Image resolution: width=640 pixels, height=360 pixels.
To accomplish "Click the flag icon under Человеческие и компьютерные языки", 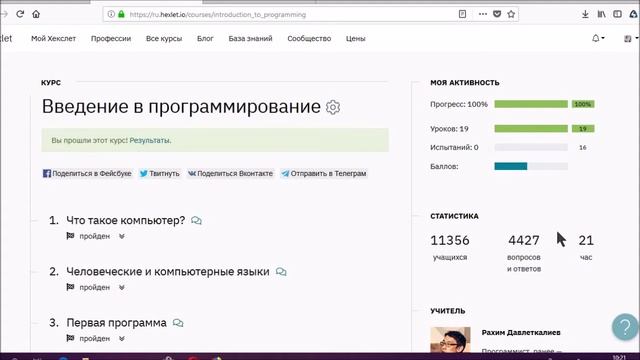I will pyautogui.click(x=70, y=287).
